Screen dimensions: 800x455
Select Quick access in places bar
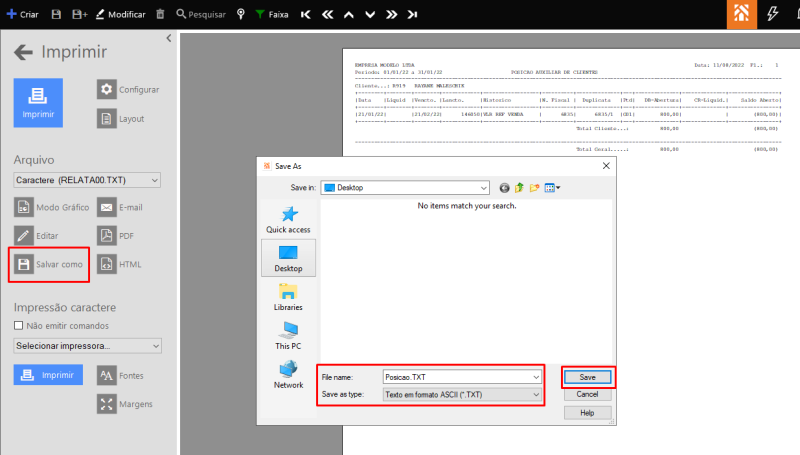[x=288, y=220]
